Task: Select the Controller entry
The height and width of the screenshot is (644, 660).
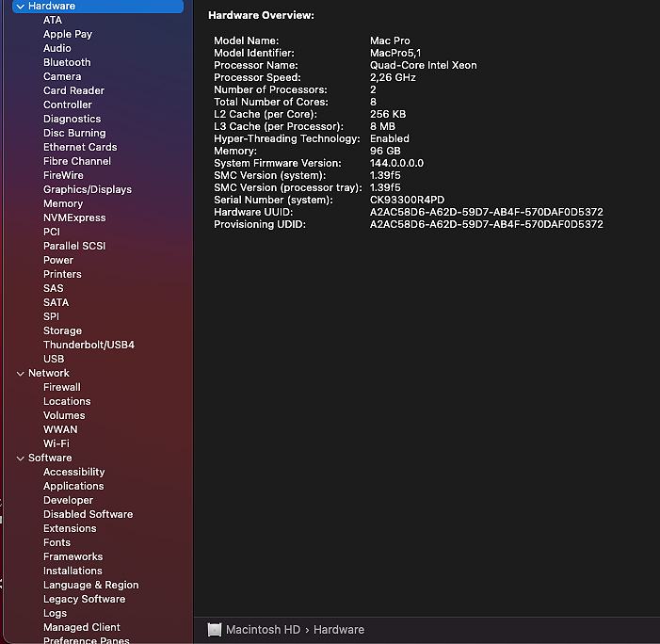Action: point(68,105)
